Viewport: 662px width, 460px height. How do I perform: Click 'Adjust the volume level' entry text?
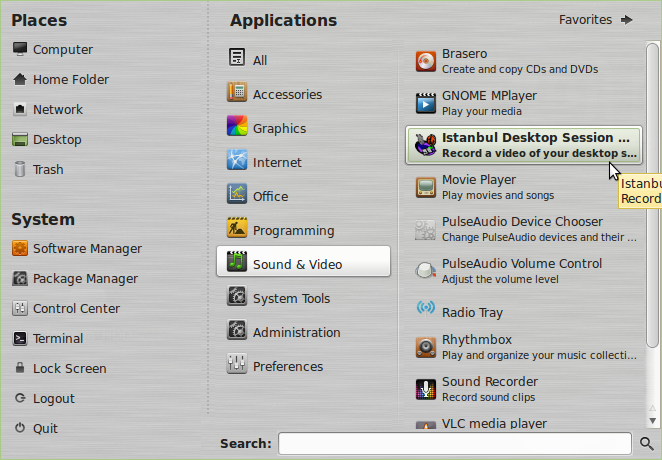[500, 279]
